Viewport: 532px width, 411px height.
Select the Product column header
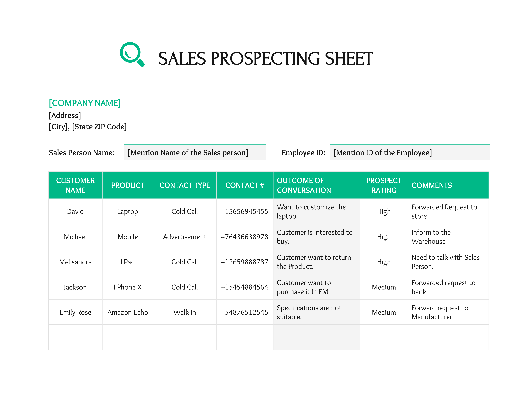point(128,185)
